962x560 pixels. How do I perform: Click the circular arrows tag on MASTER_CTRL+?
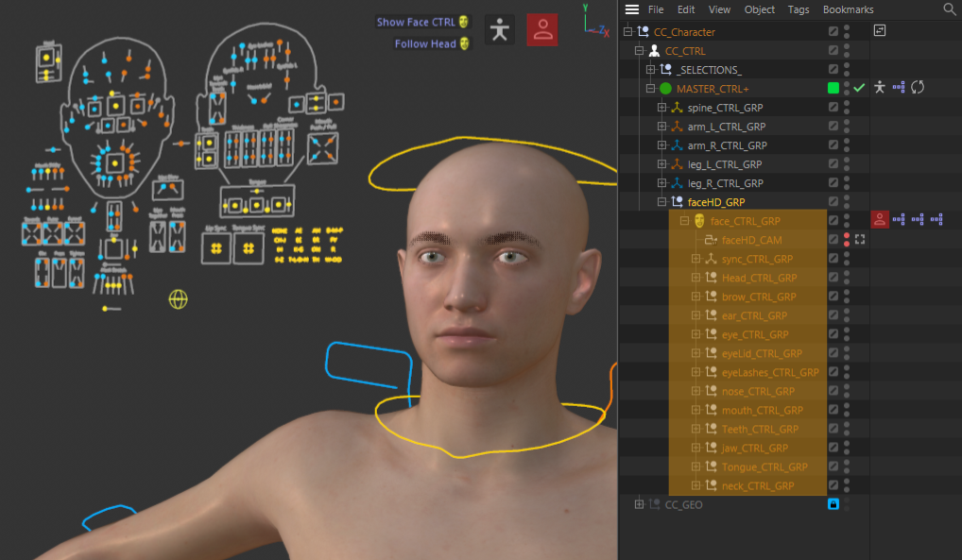pyautogui.click(x=918, y=88)
